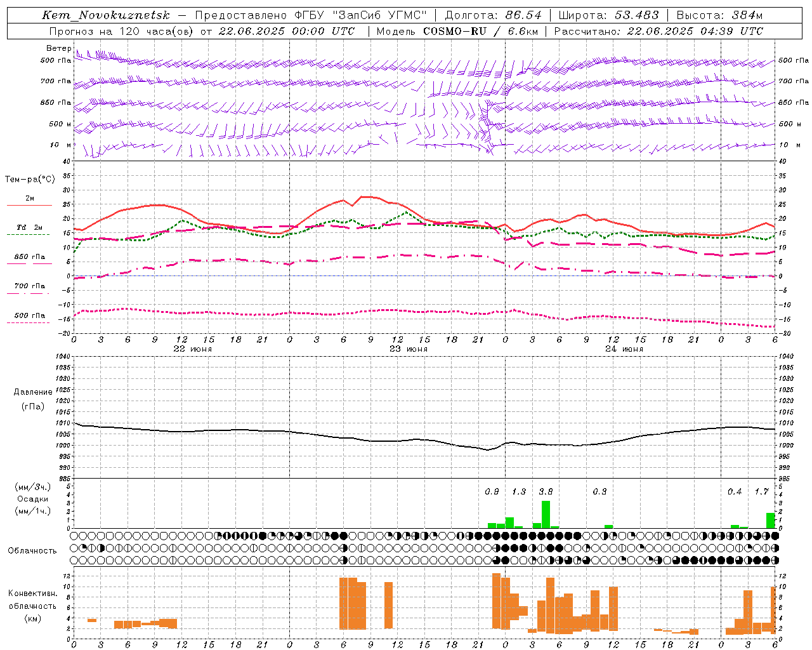Select the forecast text 'Прогноз на 120 часа(ов)'

coord(122,31)
